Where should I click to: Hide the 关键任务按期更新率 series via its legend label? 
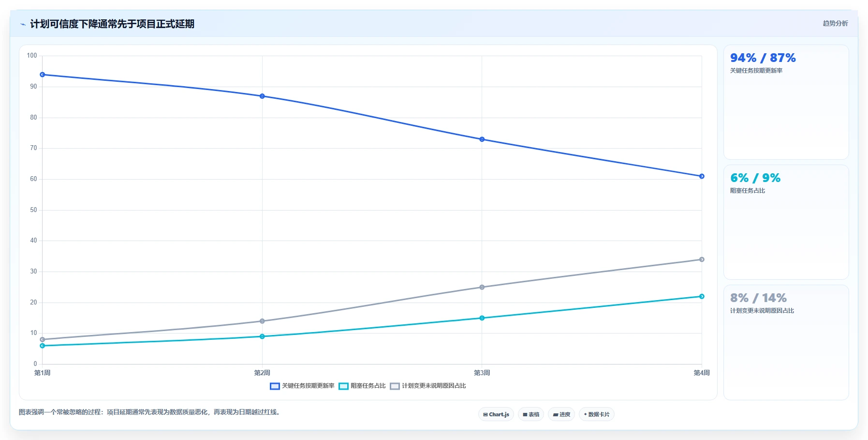[x=308, y=386]
